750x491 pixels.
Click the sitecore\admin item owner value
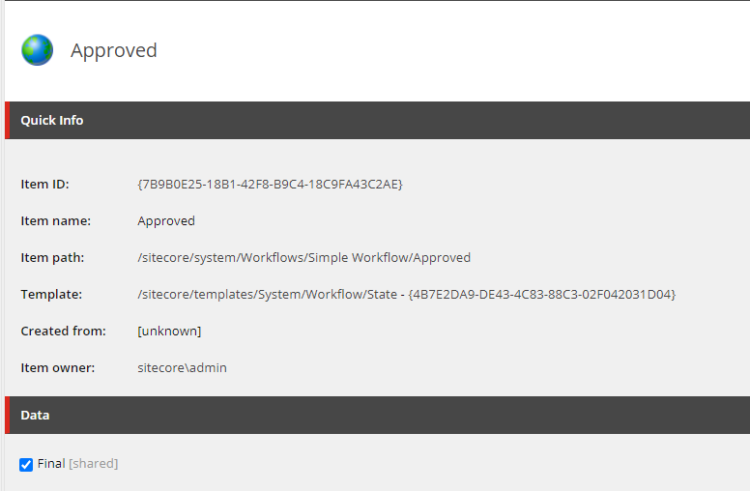(x=182, y=368)
